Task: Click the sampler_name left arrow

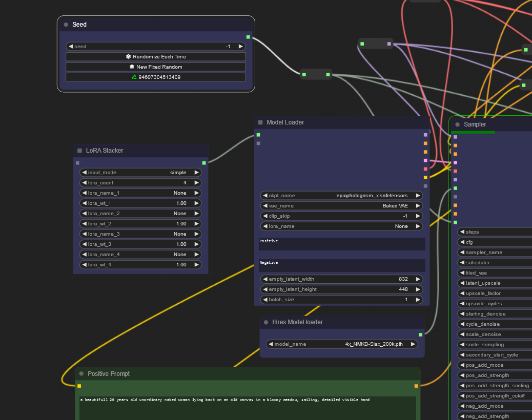Action: tap(462, 252)
